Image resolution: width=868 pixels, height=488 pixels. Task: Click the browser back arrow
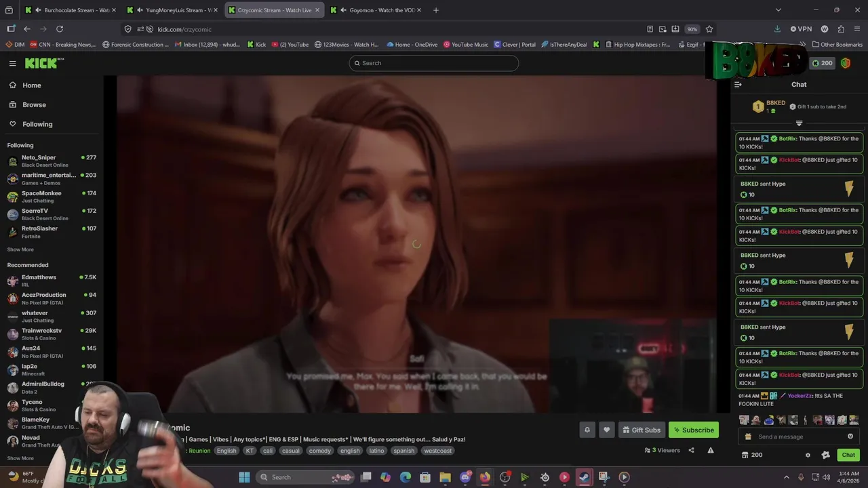[26, 29]
